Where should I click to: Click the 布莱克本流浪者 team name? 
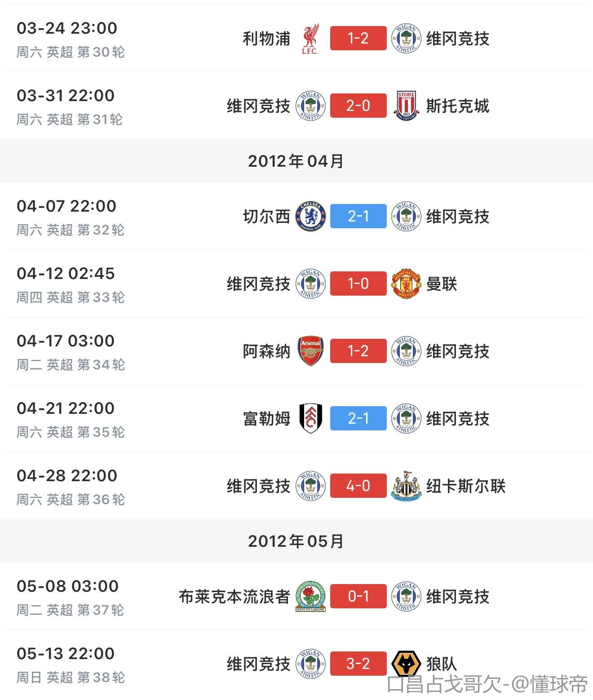click(234, 596)
